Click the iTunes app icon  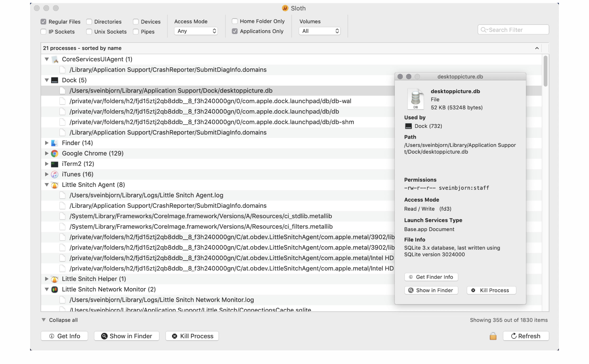tap(54, 174)
